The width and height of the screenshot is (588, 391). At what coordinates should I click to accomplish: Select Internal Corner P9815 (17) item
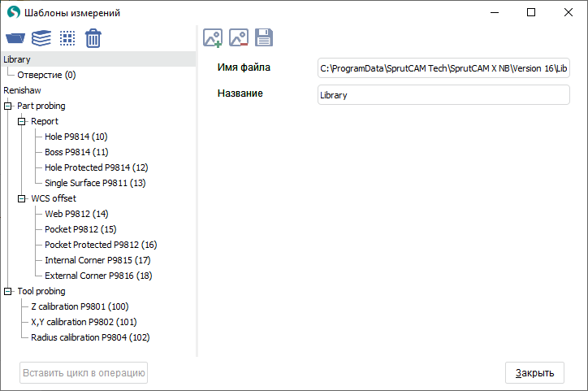tap(97, 260)
